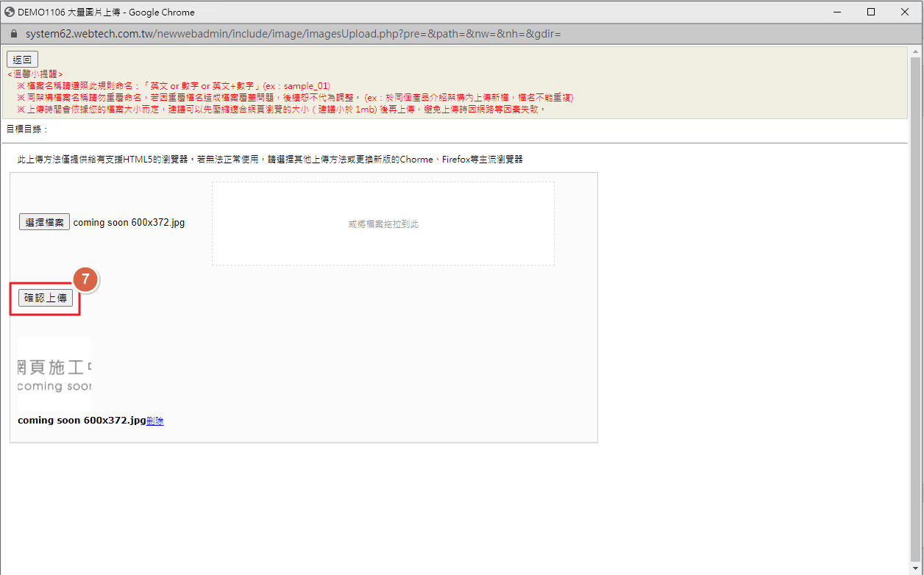924x575 pixels.
Task: Click the globe favicon in the title bar
Action: tap(10, 12)
